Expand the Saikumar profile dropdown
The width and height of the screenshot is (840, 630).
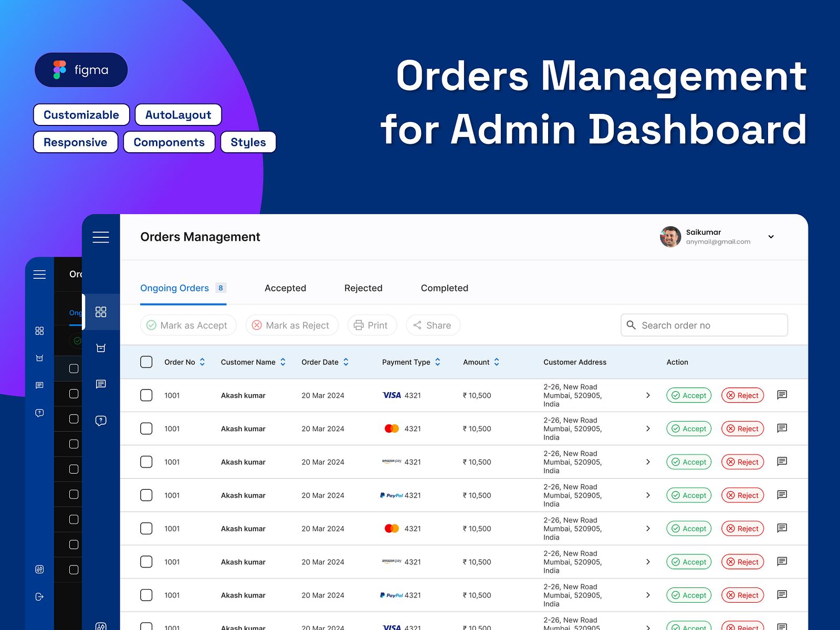tap(771, 237)
